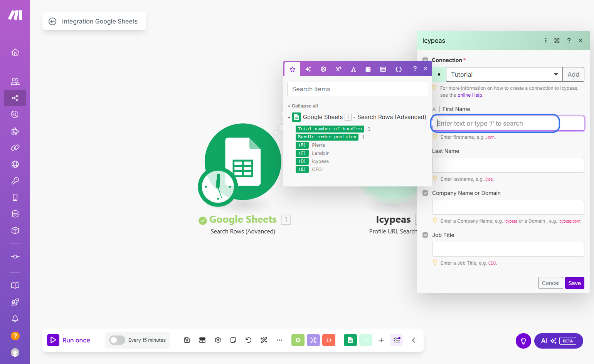This screenshot has height=364, width=594.
Task: Open Webhooks globe icon in sidebar
Action: 15,164
